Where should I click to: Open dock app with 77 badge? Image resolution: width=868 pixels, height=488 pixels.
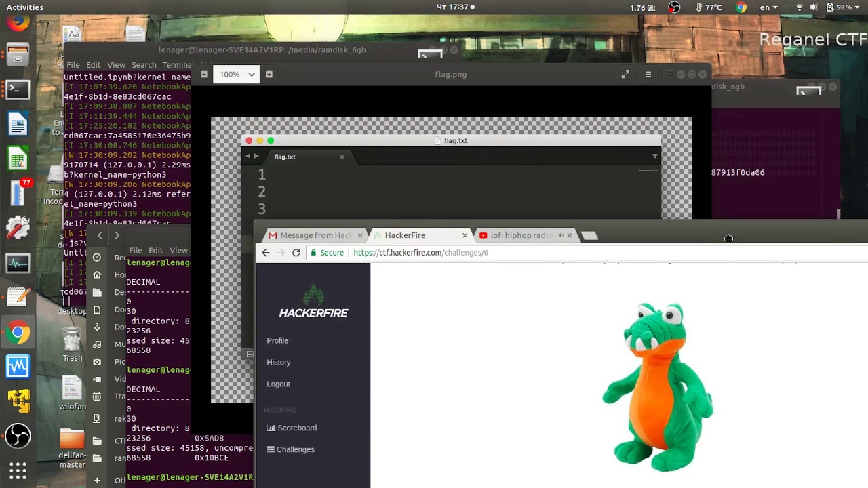18,192
